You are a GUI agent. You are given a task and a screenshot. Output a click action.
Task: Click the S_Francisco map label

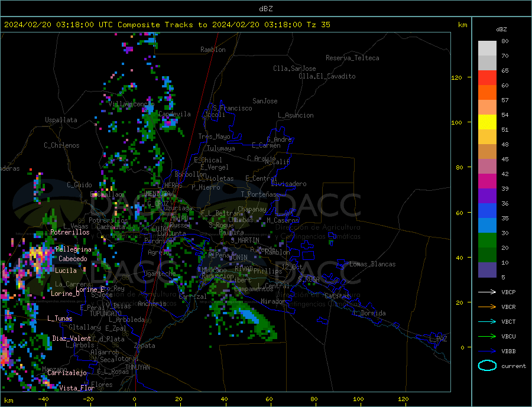(232, 108)
